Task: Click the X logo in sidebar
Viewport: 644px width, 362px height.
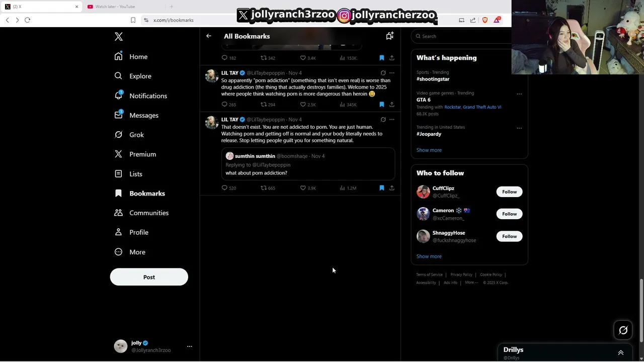Action: pos(119,37)
